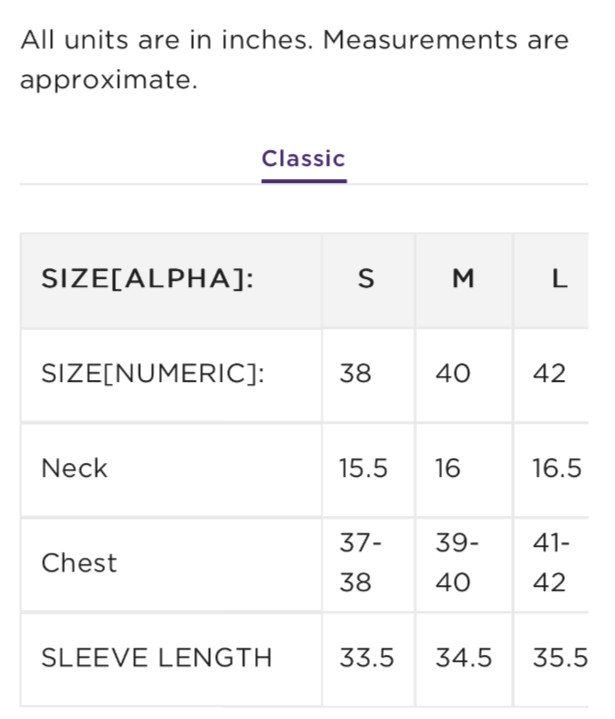Click the 33.5 sleeve length cell

pyautogui.click(x=366, y=658)
